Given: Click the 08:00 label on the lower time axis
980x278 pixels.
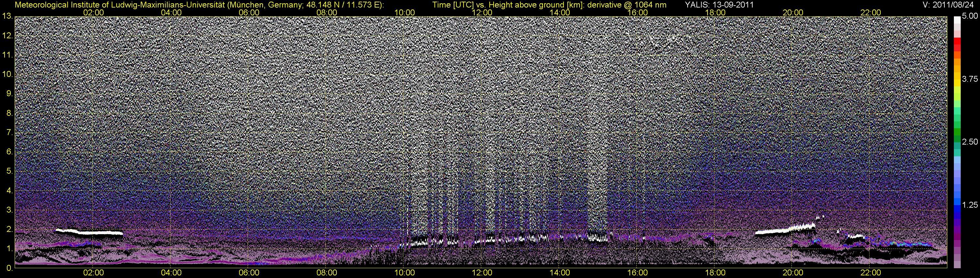Looking at the screenshot, I should point(327,273).
